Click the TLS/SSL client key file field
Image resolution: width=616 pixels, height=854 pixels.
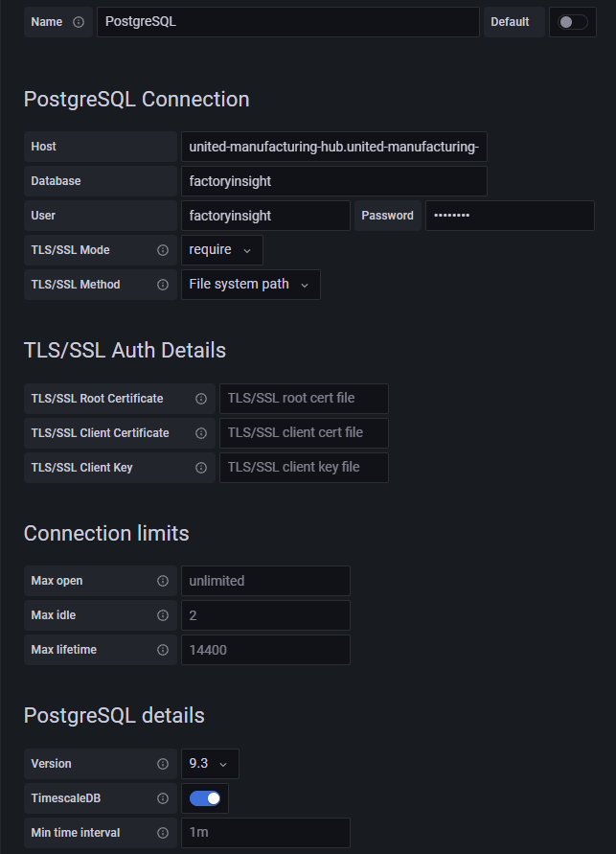(x=305, y=468)
